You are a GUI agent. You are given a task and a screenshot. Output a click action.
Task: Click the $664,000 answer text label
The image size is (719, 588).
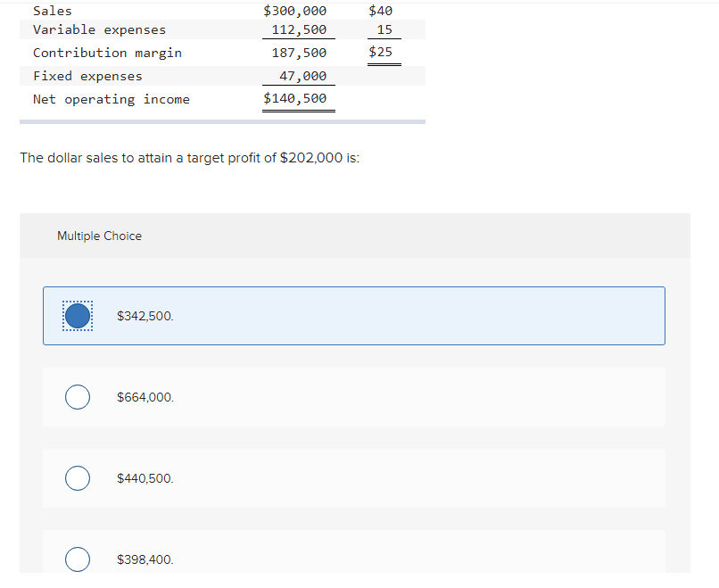pyautogui.click(x=145, y=396)
